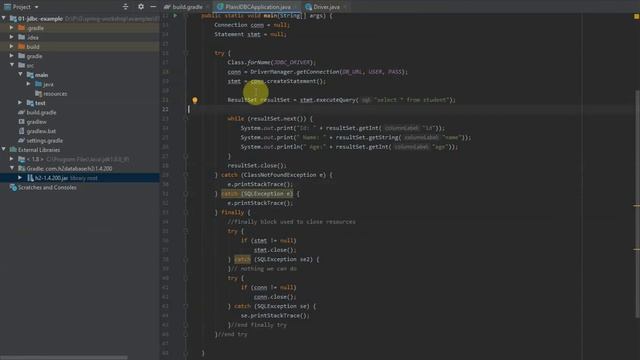
Task: Click the blue java source folder icon
Action: pyautogui.click(x=38, y=84)
